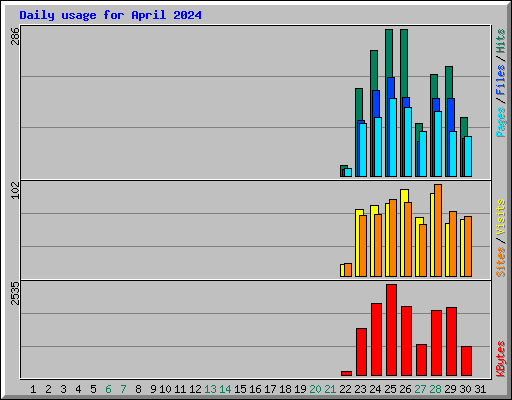Click the red KBytes bar for day 27
This screenshot has width=512, height=400.
pos(422,360)
